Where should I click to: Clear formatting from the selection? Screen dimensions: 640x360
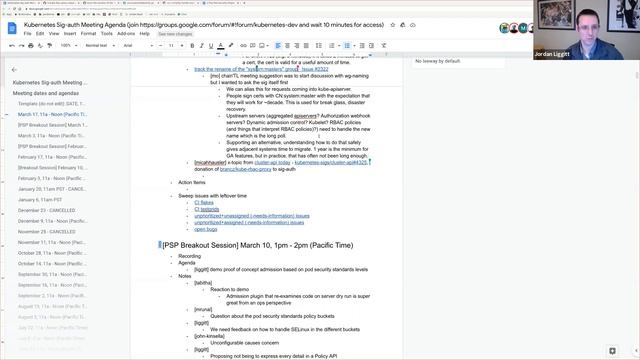click(x=384, y=45)
